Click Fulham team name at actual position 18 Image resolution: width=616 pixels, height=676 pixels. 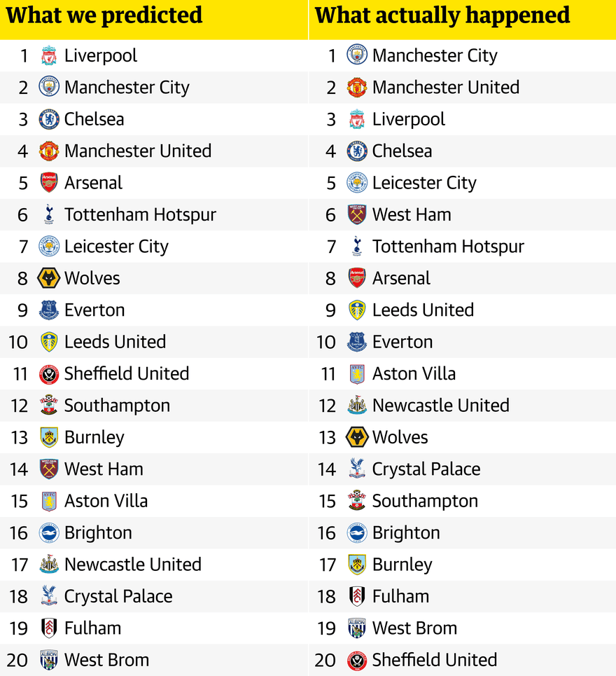click(x=400, y=597)
